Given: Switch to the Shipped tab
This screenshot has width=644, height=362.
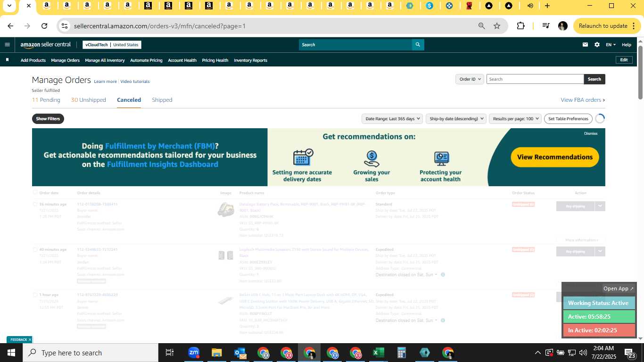Looking at the screenshot, I should click(162, 100).
